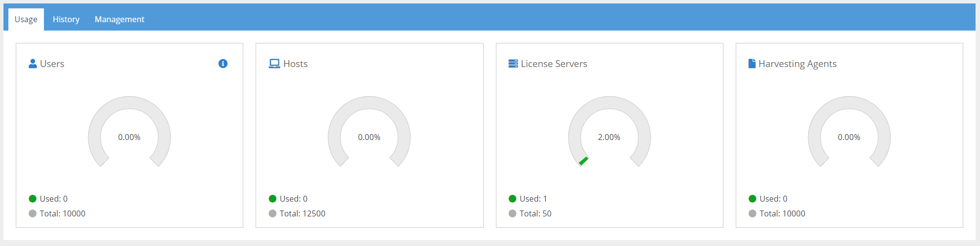Switch to the Usage tab
Screen dimensions: 980x246
26,19
